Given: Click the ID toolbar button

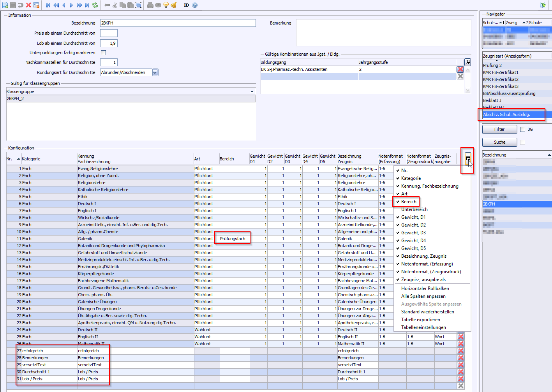Looking at the screenshot, I should point(186,5).
